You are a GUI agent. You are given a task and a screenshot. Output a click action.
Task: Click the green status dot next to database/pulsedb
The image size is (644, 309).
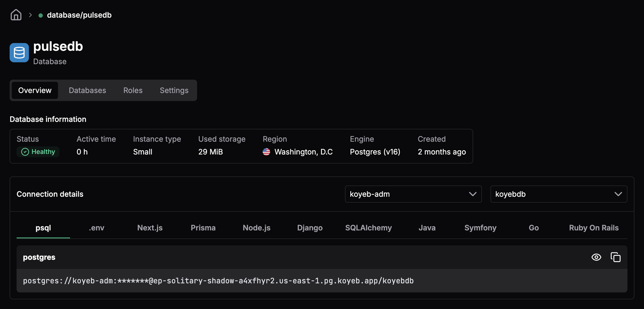coord(40,16)
